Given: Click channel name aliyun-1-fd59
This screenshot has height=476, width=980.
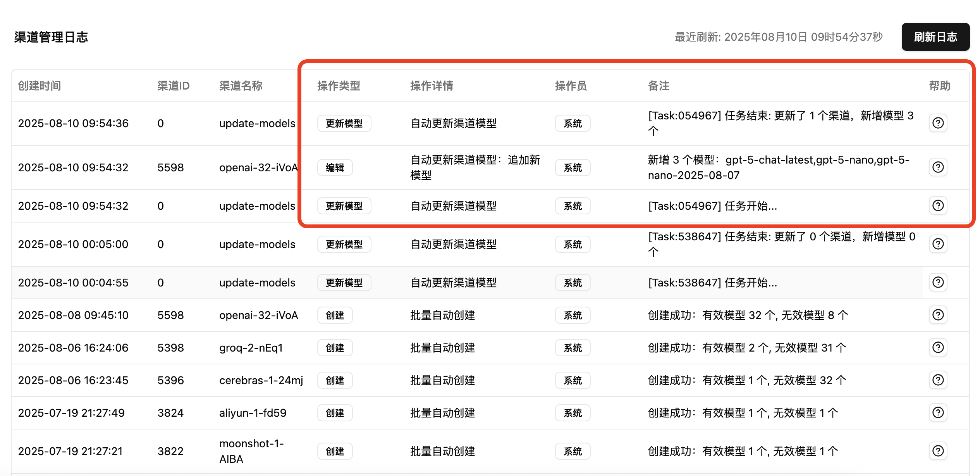Looking at the screenshot, I should pos(253,413).
